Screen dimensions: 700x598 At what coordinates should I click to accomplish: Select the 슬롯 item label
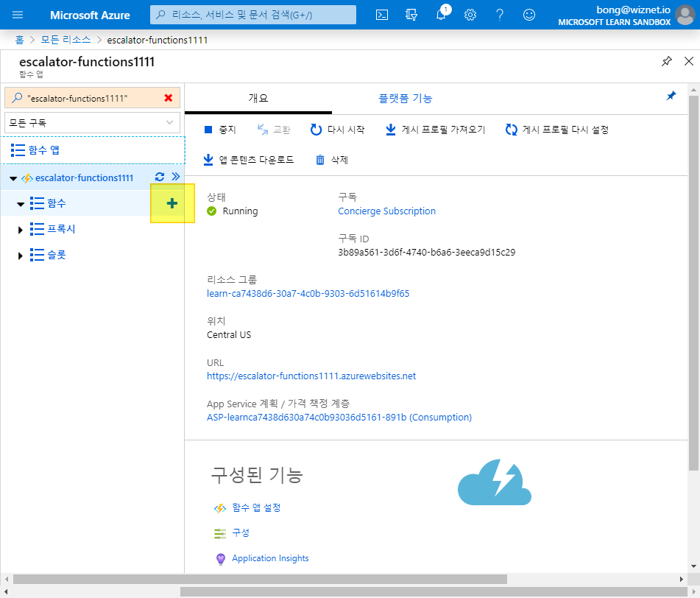(56, 255)
